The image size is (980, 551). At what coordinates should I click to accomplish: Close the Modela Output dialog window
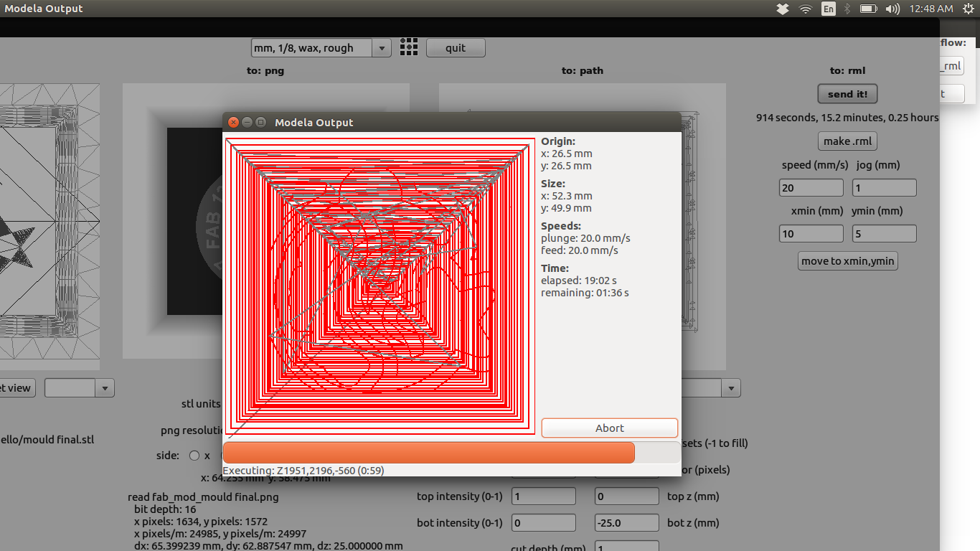point(233,123)
